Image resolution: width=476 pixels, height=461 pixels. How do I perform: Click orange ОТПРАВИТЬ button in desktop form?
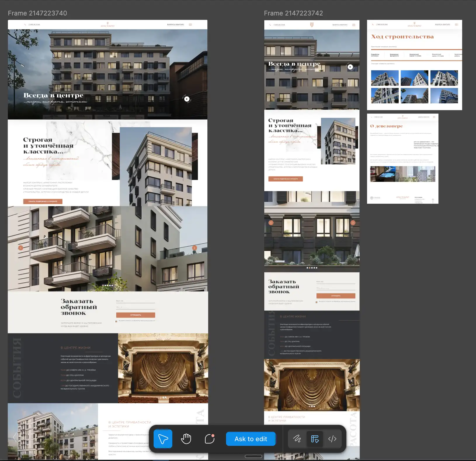coord(135,315)
